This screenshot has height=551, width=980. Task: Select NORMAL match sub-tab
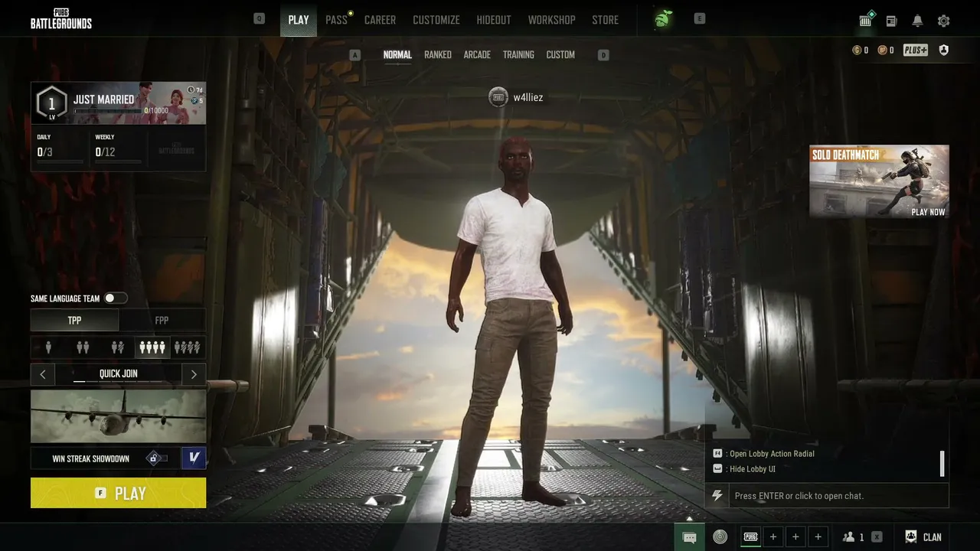(x=397, y=55)
